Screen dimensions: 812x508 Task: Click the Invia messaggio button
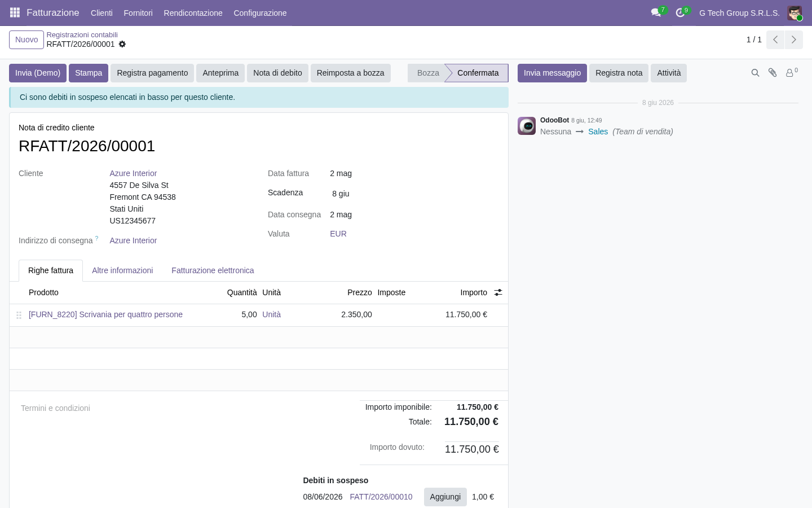[x=552, y=73]
